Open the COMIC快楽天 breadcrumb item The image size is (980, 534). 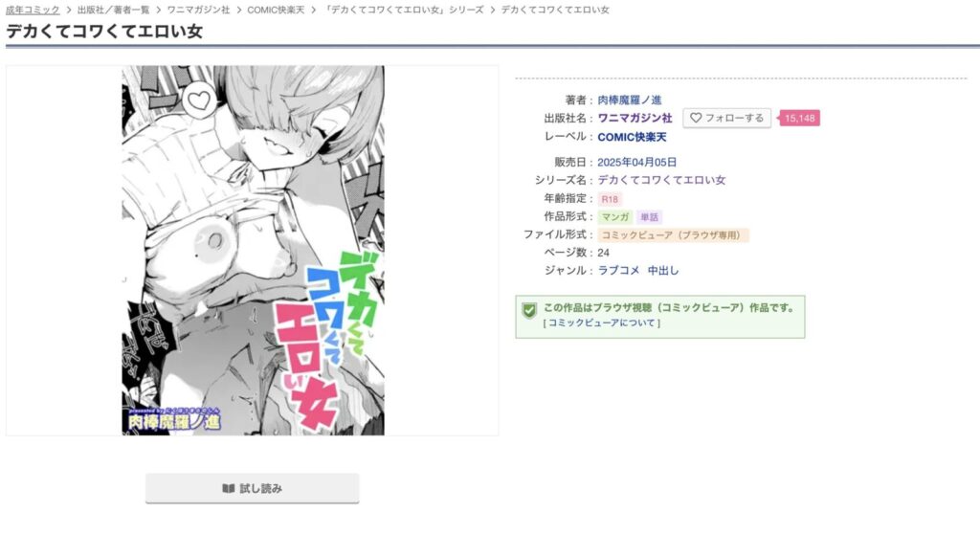coord(276,10)
